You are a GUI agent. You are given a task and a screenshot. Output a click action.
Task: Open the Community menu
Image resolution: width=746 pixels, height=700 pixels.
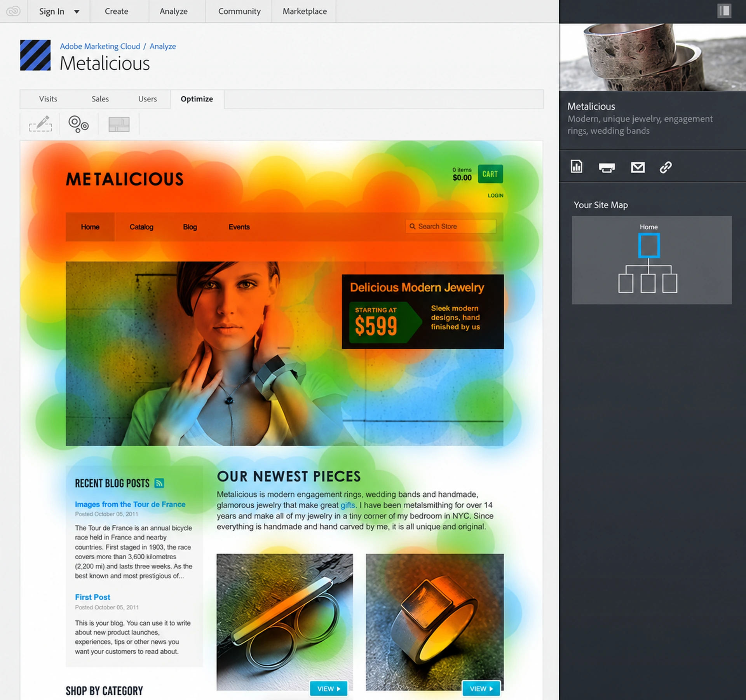pos(239,11)
